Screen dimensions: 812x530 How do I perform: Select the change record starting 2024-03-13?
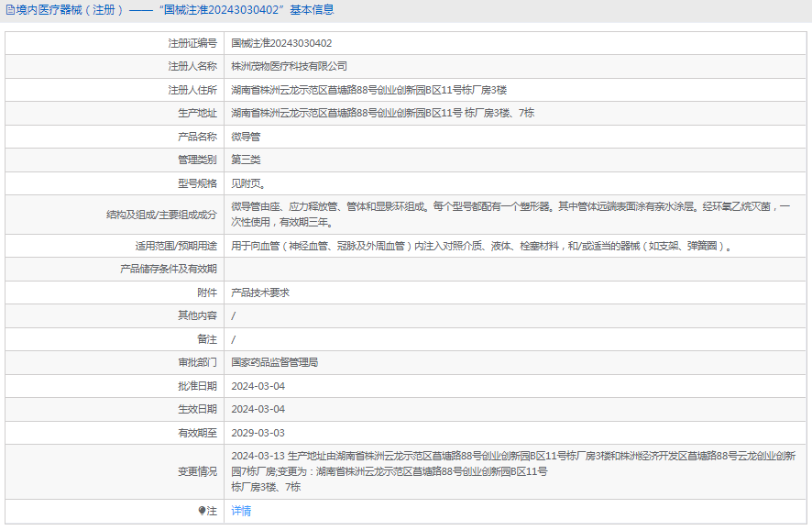pos(513,471)
